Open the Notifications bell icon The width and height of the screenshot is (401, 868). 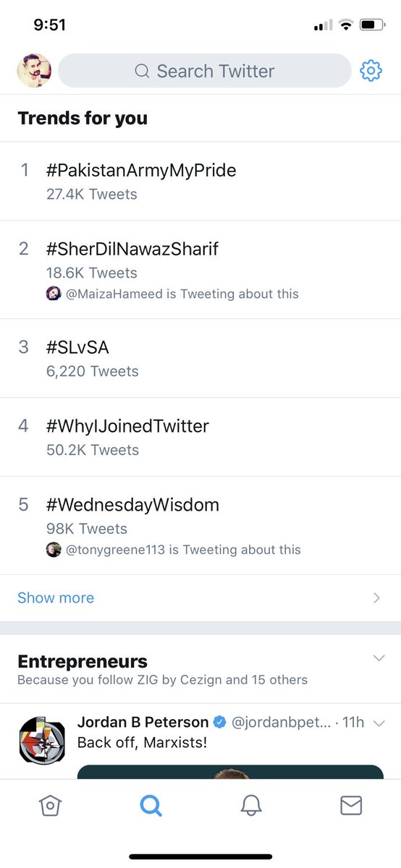[x=250, y=805]
